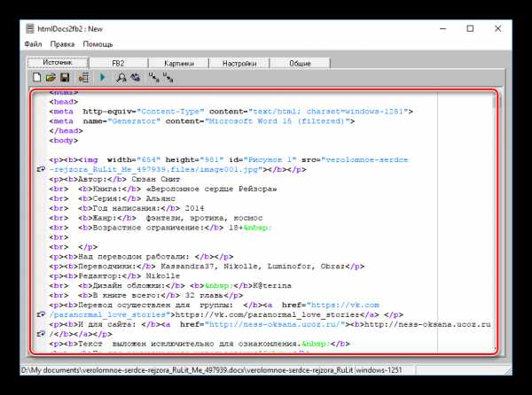Switch to the Настройки tab
Viewport: 532px width, 395px height.
click(239, 63)
